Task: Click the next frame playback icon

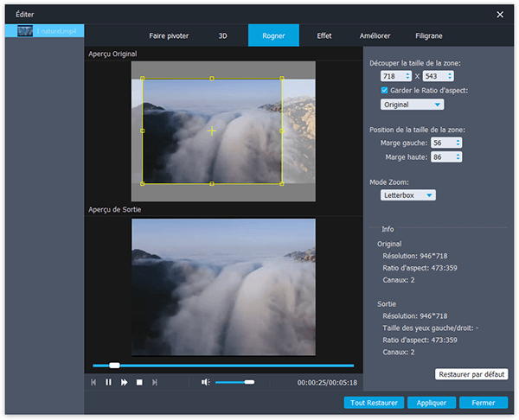Action: click(155, 382)
